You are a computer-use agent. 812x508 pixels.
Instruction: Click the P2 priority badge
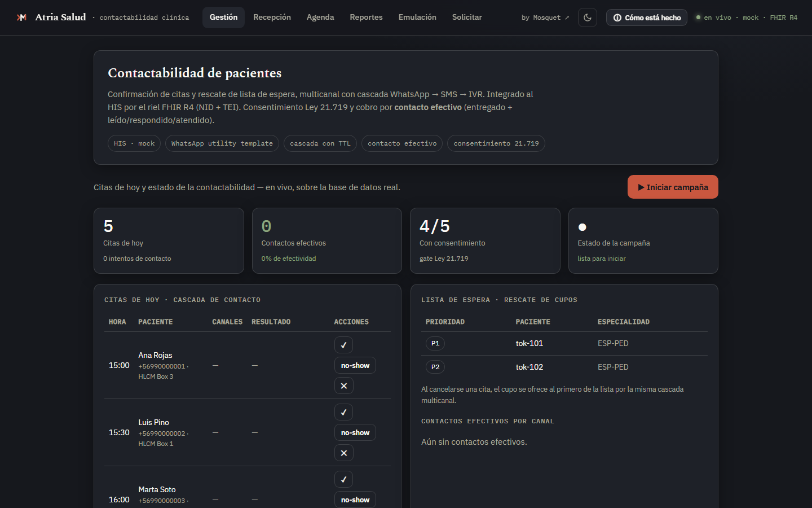pyautogui.click(x=435, y=367)
